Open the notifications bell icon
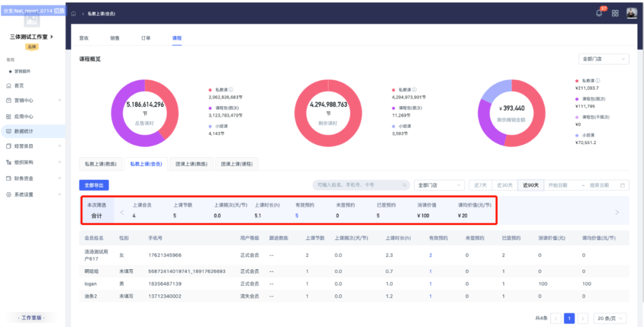644x327 pixels. tap(599, 13)
